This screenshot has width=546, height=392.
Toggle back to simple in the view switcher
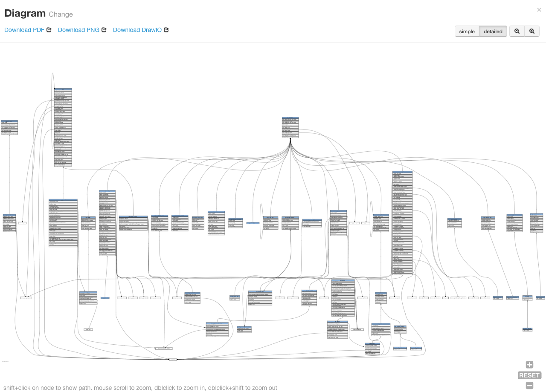[x=467, y=31]
